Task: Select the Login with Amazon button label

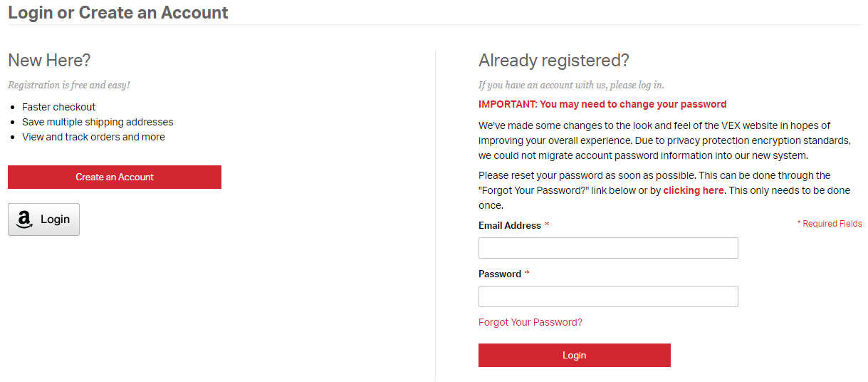Action: point(55,220)
